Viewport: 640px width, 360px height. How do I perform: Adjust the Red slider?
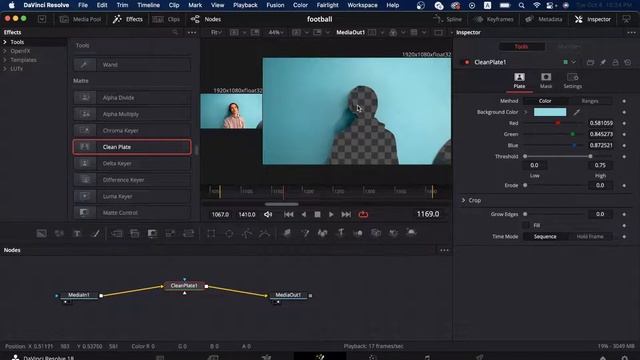click(x=558, y=123)
